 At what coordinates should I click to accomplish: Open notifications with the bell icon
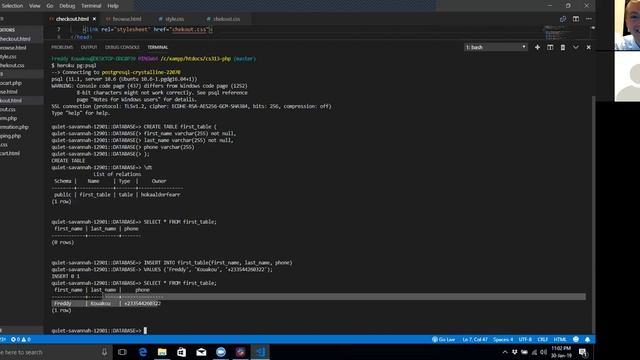pos(587,340)
